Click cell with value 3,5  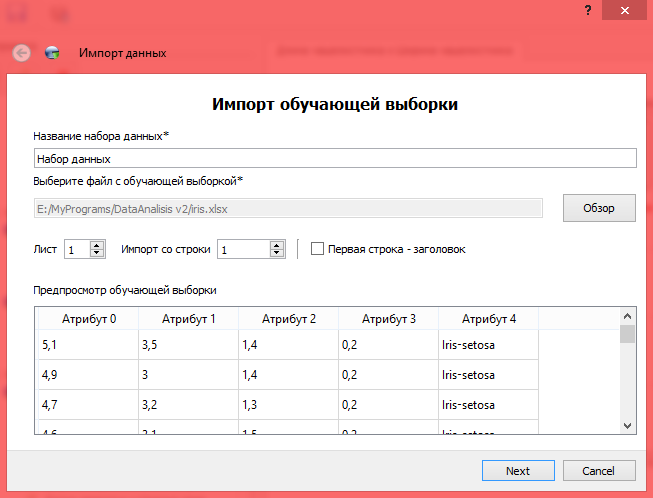189,345
